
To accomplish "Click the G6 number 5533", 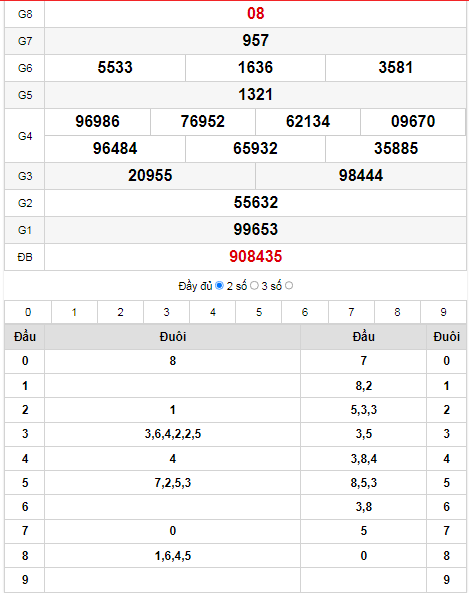I will pyautogui.click(x=115, y=68).
